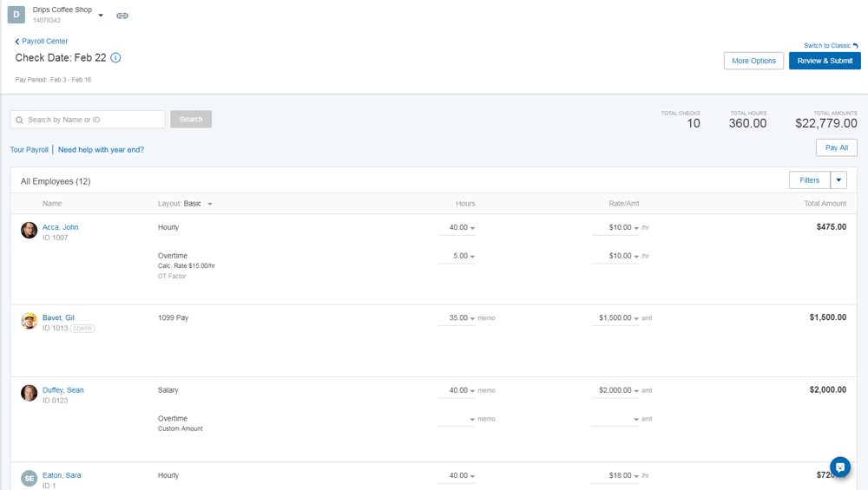Click the Total Amounts $22,779.00 value
The height and width of the screenshot is (490, 868).
click(826, 123)
